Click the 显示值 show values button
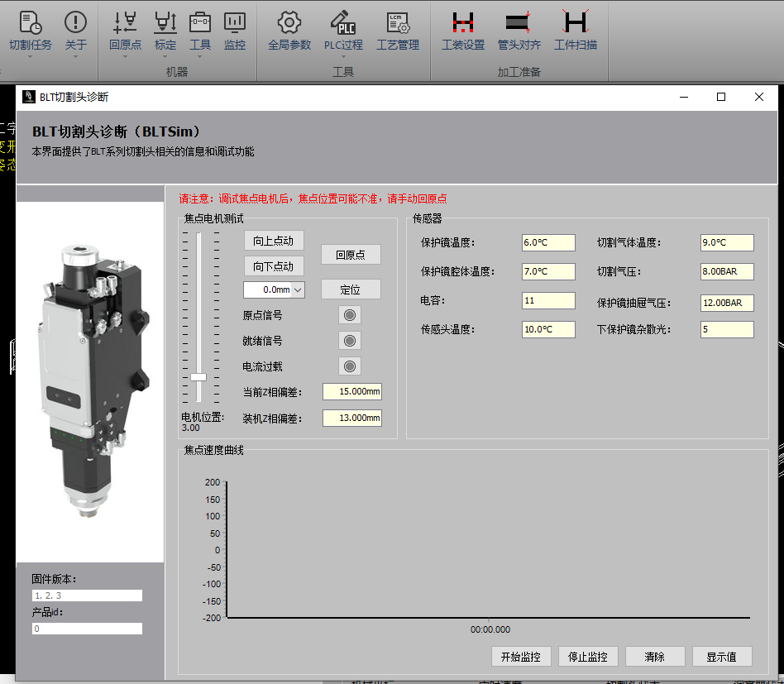 pyautogui.click(x=722, y=657)
